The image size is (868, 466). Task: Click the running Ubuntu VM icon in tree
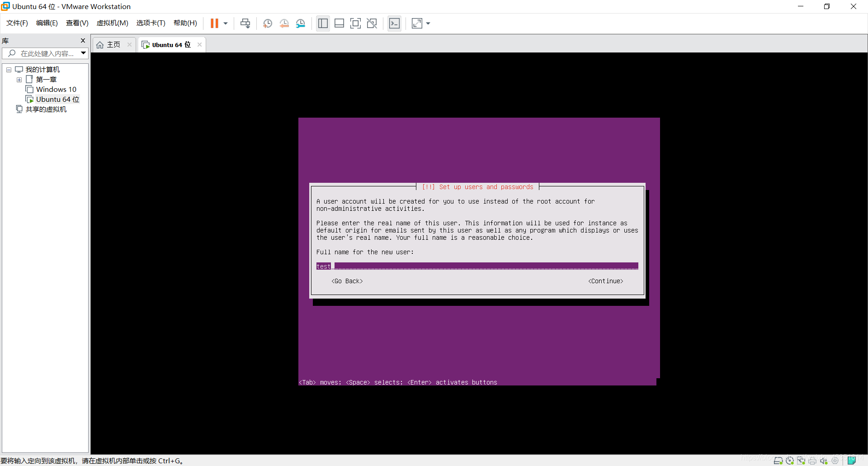(x=30, y=100)
